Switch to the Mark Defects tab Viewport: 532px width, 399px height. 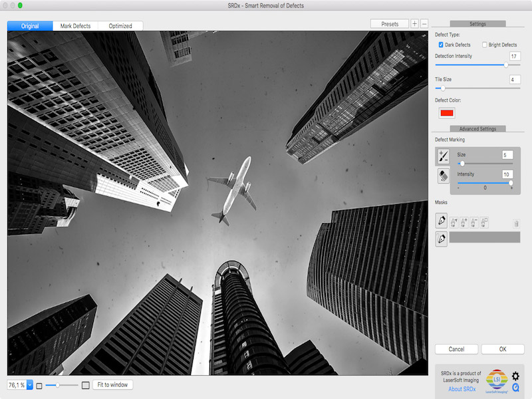click(75, 26)
